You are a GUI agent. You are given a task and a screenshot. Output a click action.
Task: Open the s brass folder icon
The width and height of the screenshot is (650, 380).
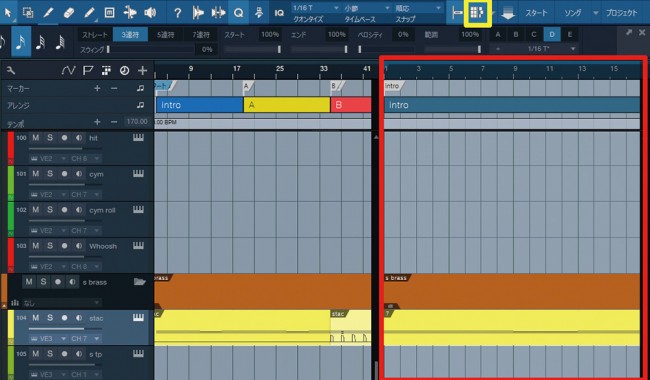click(140, 282)
